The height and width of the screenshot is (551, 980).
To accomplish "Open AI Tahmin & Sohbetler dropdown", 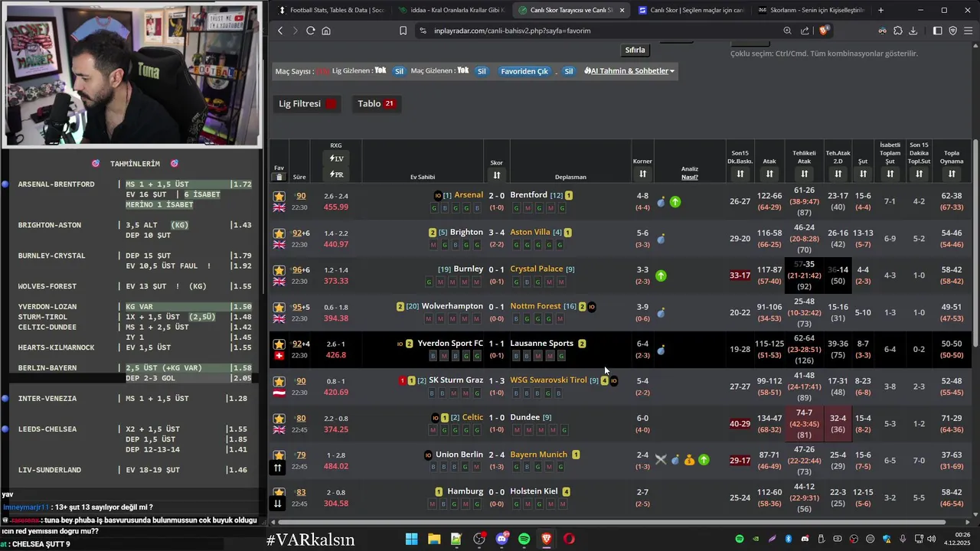I will 629,71.
